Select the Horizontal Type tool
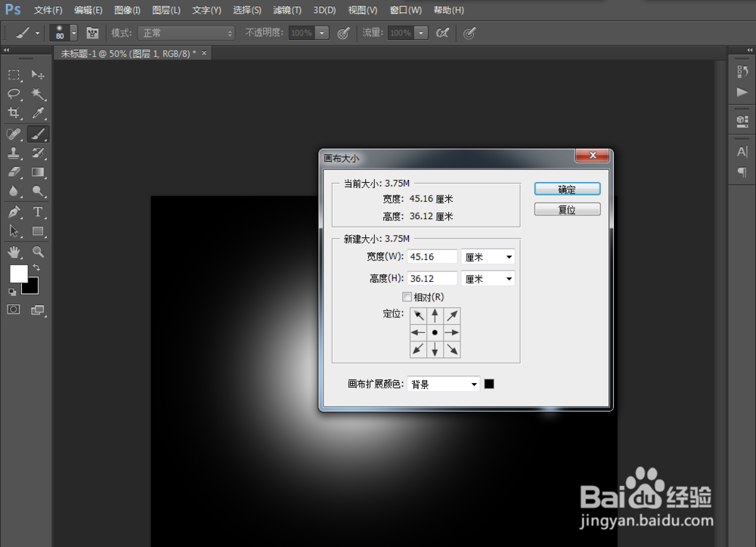The width and height of the screenshot is (756, 547). tap(38, 212)
